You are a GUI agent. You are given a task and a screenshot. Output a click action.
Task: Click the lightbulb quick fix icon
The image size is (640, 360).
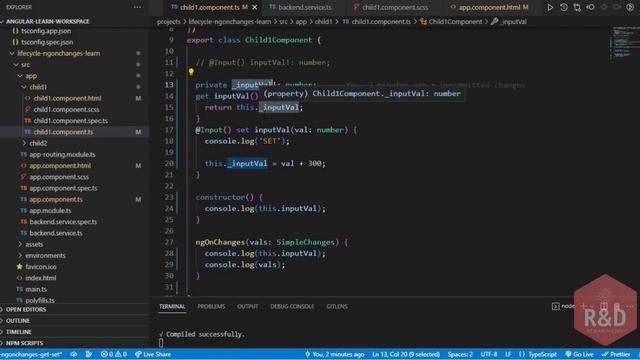(x=191, y=72)
